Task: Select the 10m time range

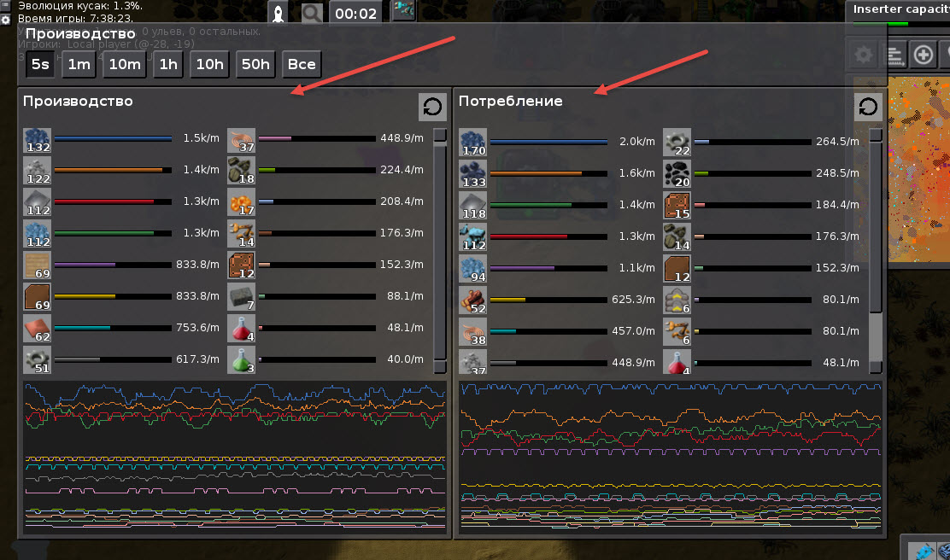Action: (124, 64)
